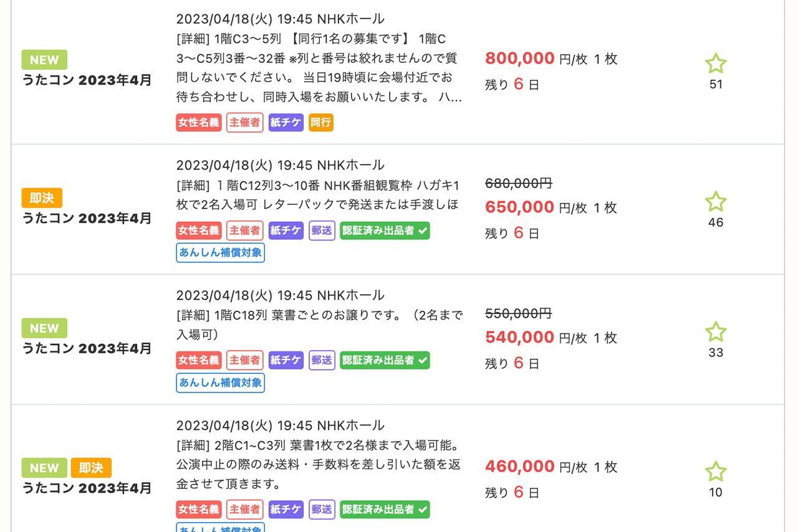The width and height of the screenshot is (798, 532).
Task: Expand the 主催者 badge on the 460,000 yen listing
Action: coord(244,509)
